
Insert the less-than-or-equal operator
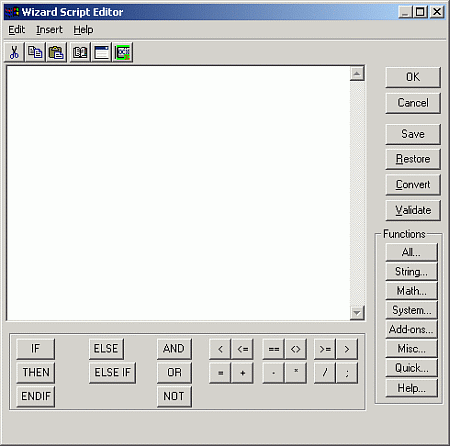click(x=242, y=349)
